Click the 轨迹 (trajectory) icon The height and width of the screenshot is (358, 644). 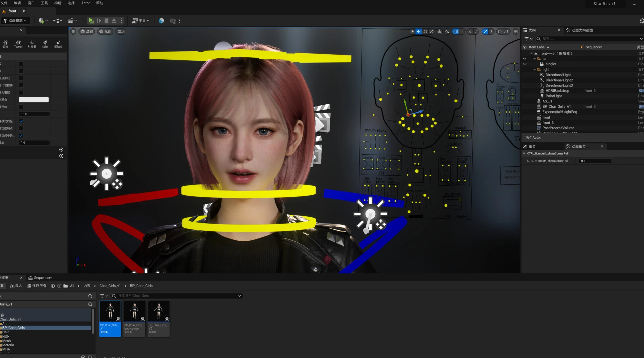[x=45, y=44]
